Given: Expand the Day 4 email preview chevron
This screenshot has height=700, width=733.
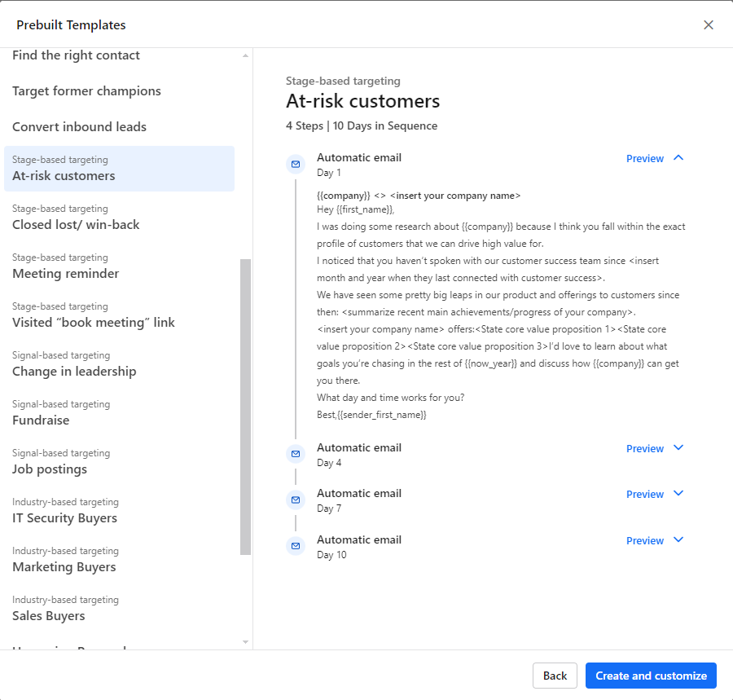Looking at the screenshot, I should click(x=679, y=448).
